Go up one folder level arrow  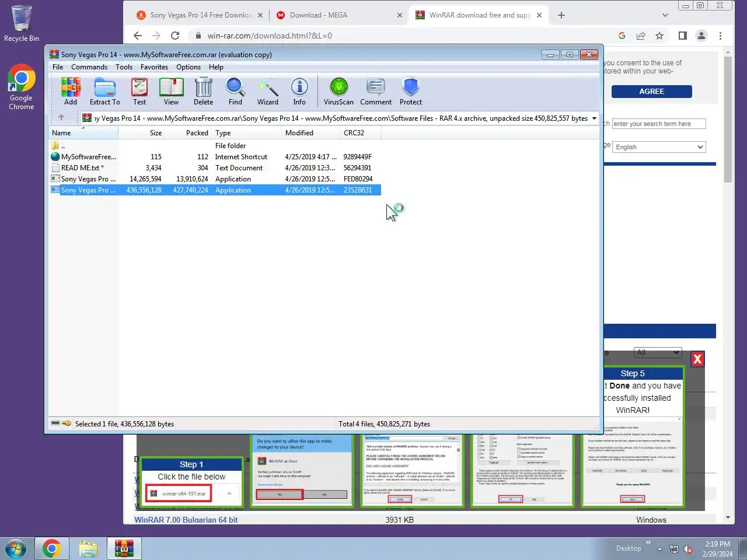coord(61,118)
